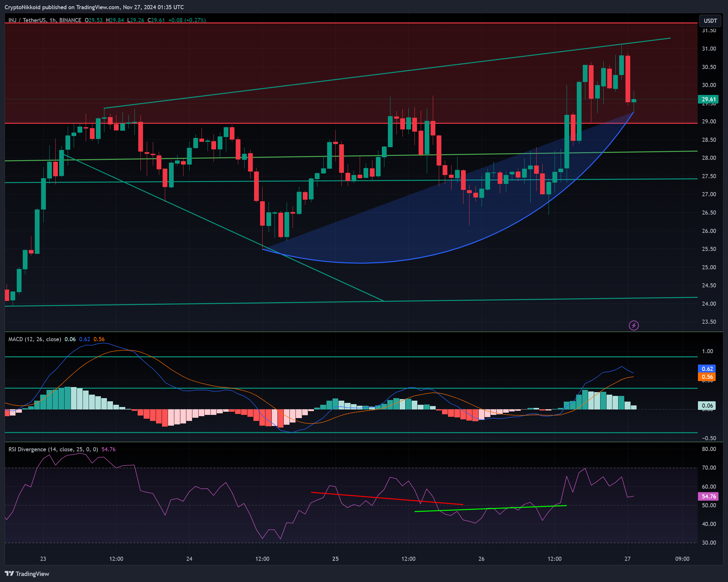Screen dimensions: 728x582
Task: Click the RSI 70.00 scale label
Action: tap(709, 467)
